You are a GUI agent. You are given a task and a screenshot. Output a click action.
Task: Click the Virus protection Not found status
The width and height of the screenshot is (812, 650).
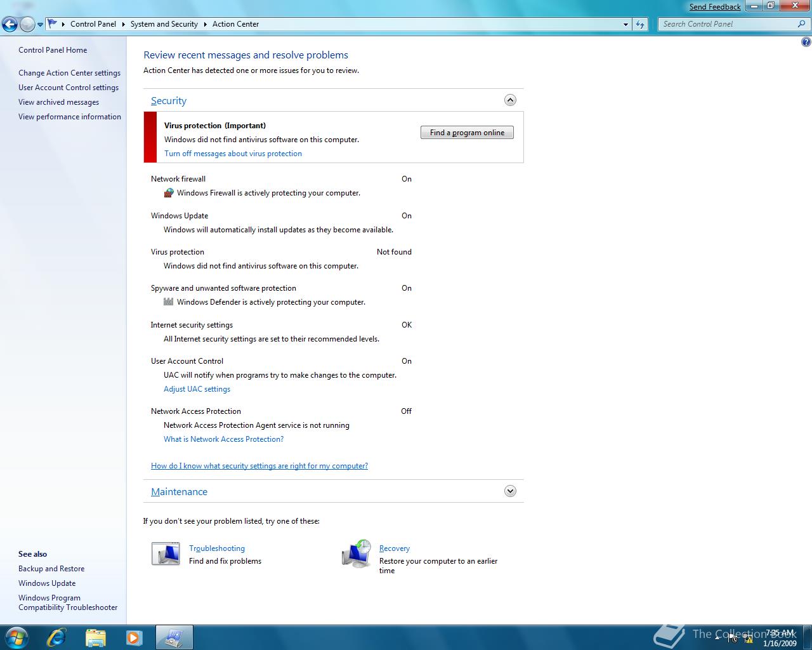tap(394, 252)
